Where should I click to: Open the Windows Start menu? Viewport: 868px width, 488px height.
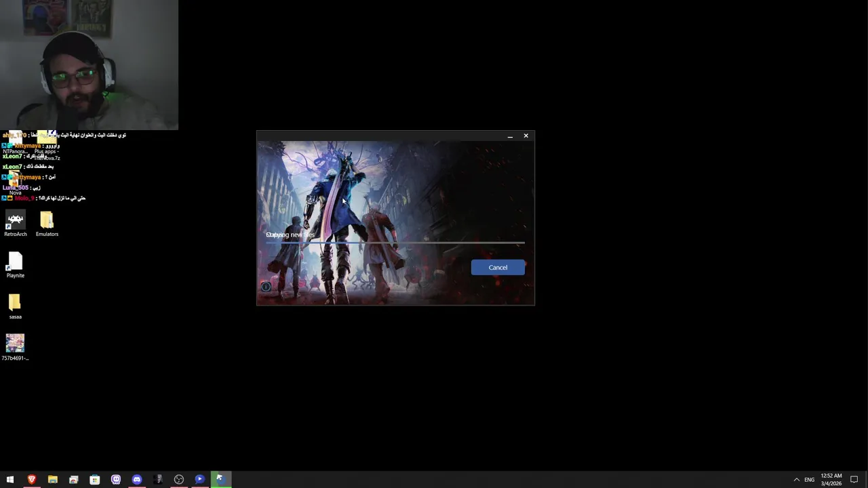(x=10, y=479)
